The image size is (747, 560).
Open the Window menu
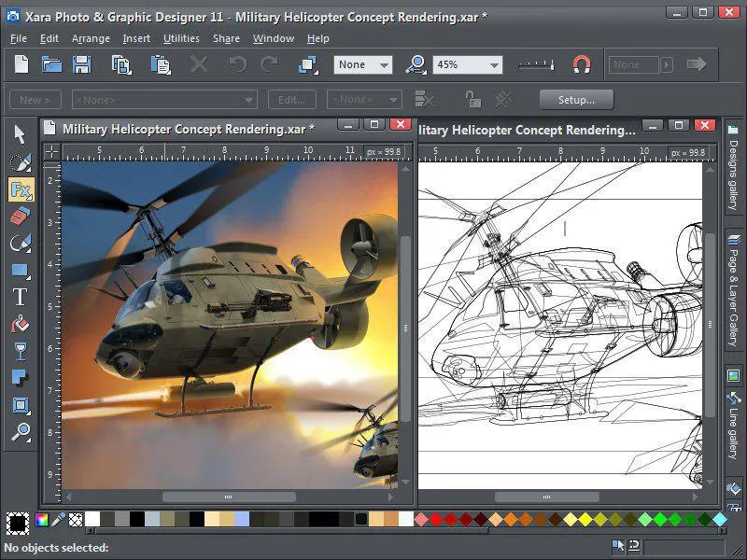274,38
